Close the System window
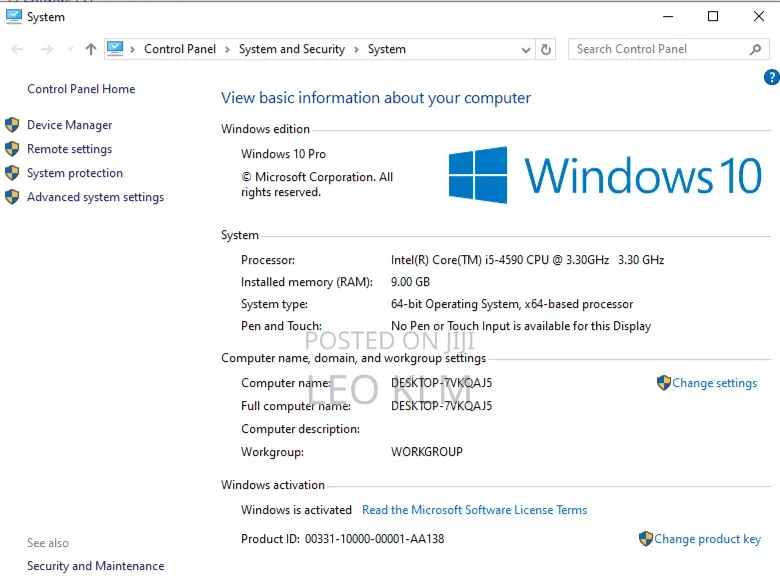Image resolution: width=780 pixels, height=588 pixels. (759, 16)
